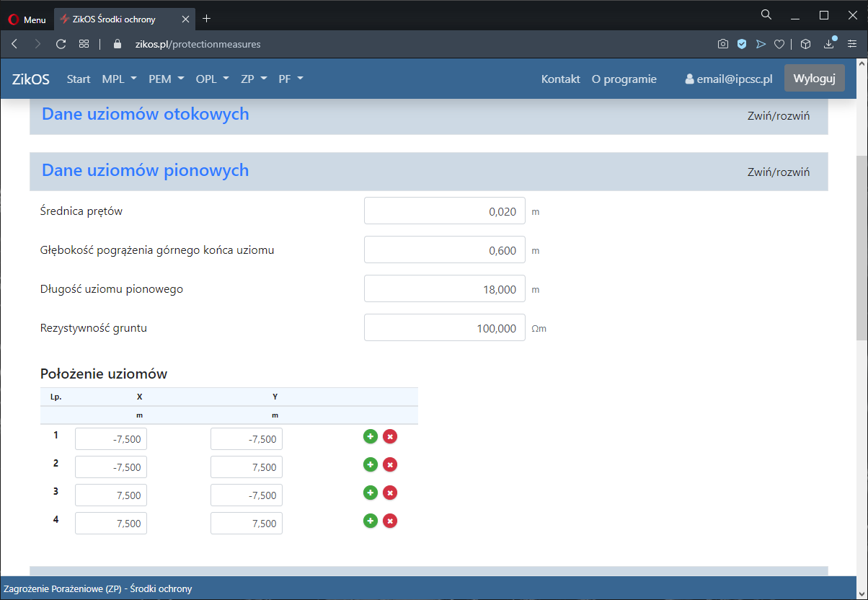
Task: Click the Wyloguj button
Action: point(814,79)
